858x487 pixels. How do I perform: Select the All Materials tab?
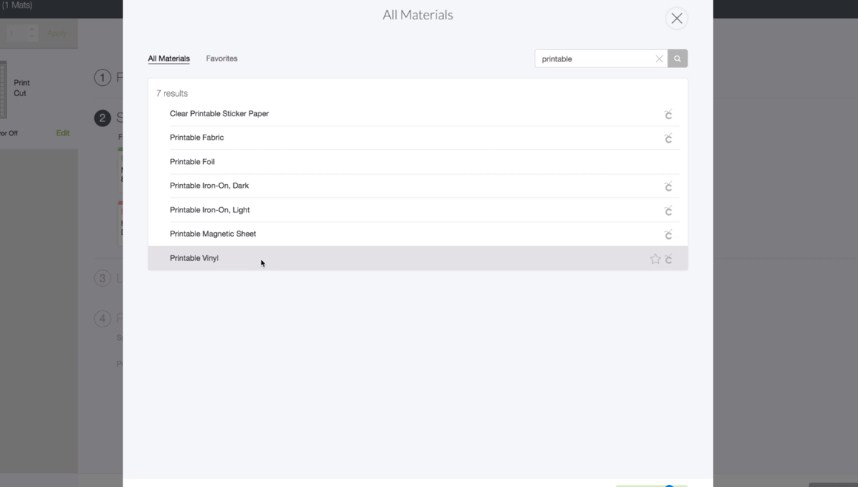pyautogui.click(x=169, y=59)
